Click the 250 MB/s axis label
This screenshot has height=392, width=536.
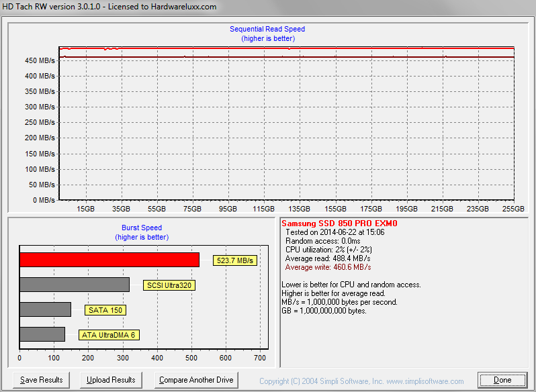[x=40, y=122]
